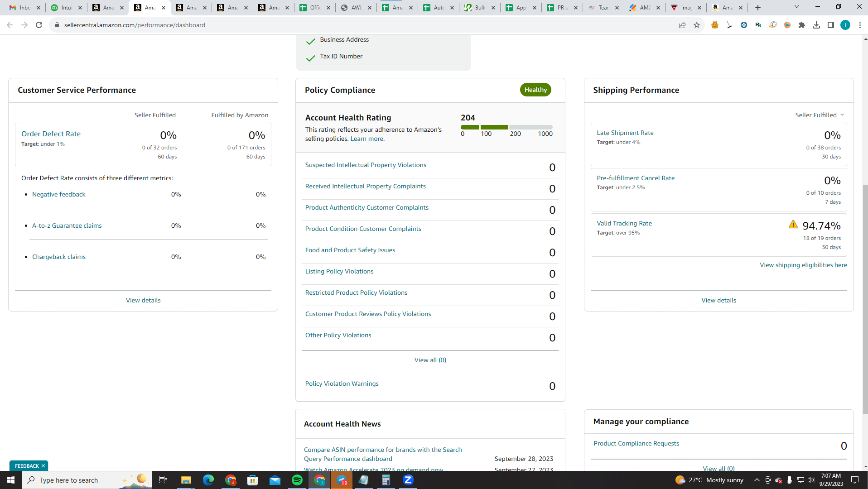Switch to the Office tab
868x489 pixels.
point(315,8)
